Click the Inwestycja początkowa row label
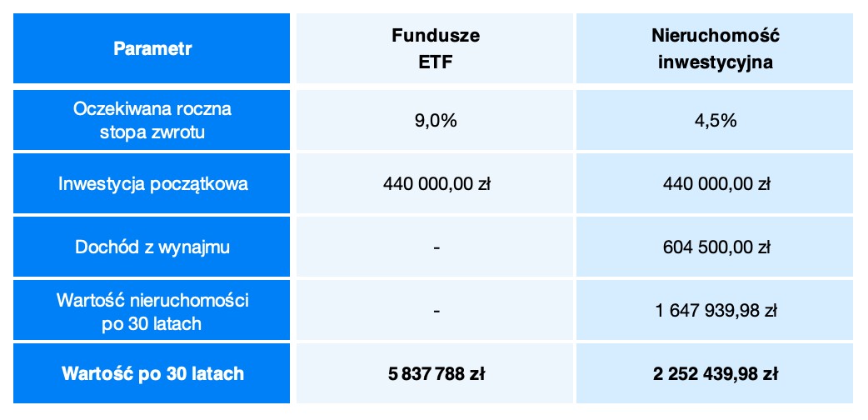Viewport: 868px width, 420px height. coord(152,184)
